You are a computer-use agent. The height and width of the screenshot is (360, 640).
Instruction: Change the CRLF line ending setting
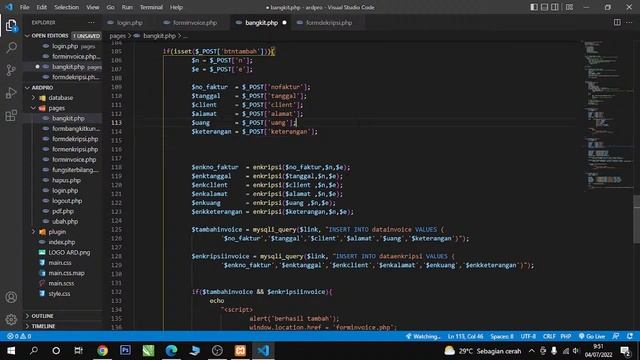tap(549, 336)
